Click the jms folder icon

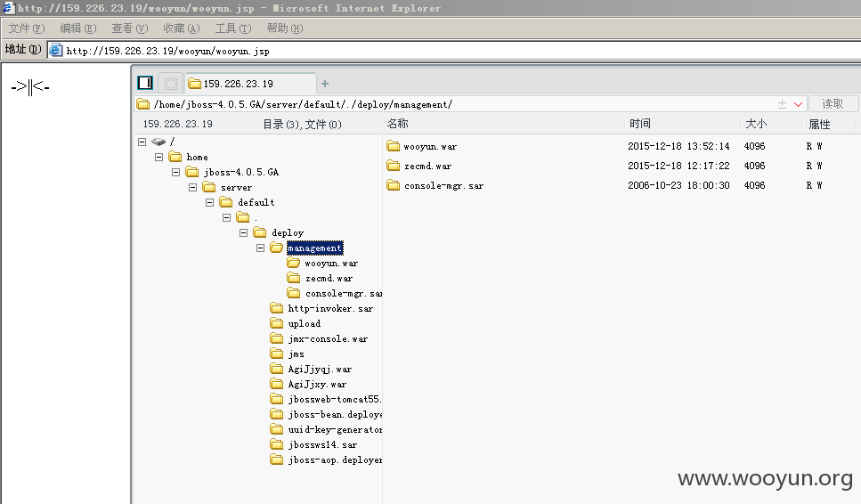(x=277, y=354)
